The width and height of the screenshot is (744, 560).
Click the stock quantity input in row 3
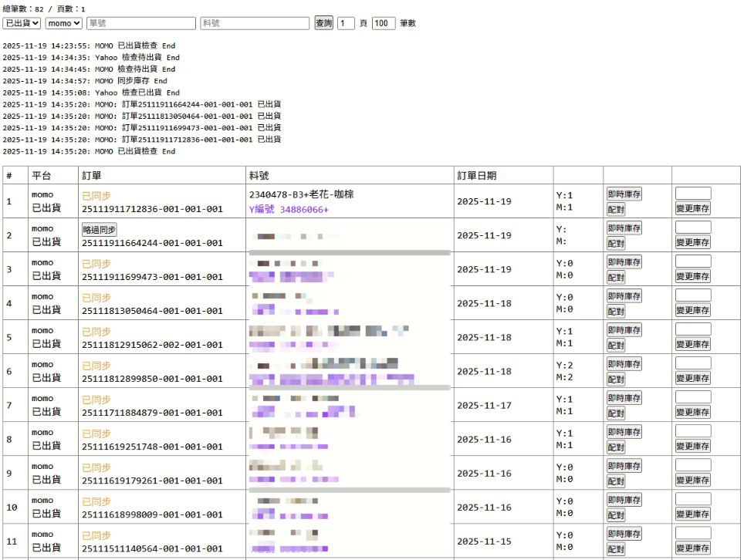coord(693,261)
